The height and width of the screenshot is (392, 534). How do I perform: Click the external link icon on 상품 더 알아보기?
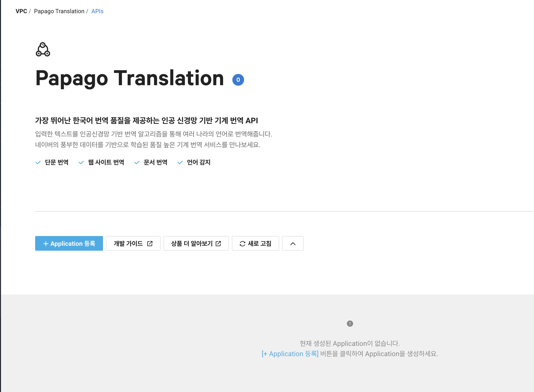218,244
